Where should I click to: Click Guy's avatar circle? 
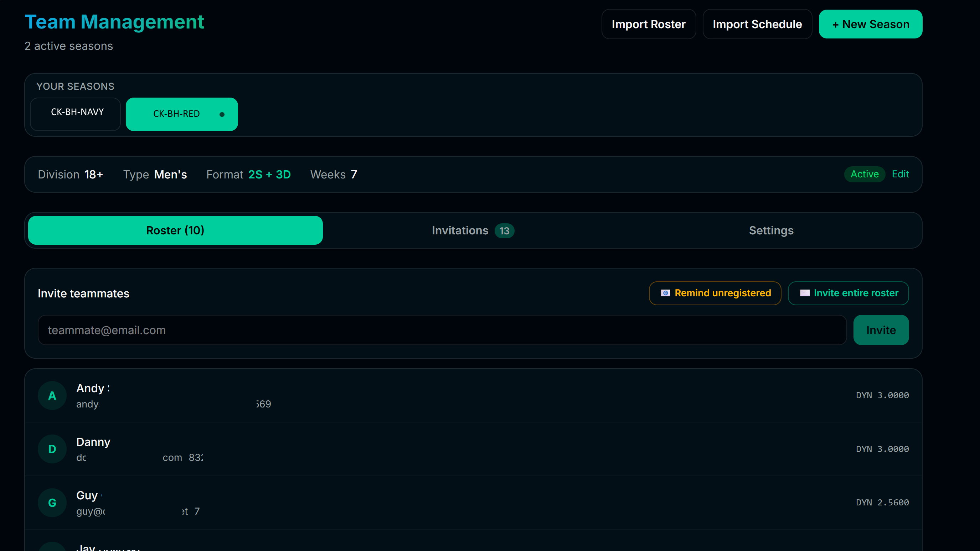tap(52, 503)
